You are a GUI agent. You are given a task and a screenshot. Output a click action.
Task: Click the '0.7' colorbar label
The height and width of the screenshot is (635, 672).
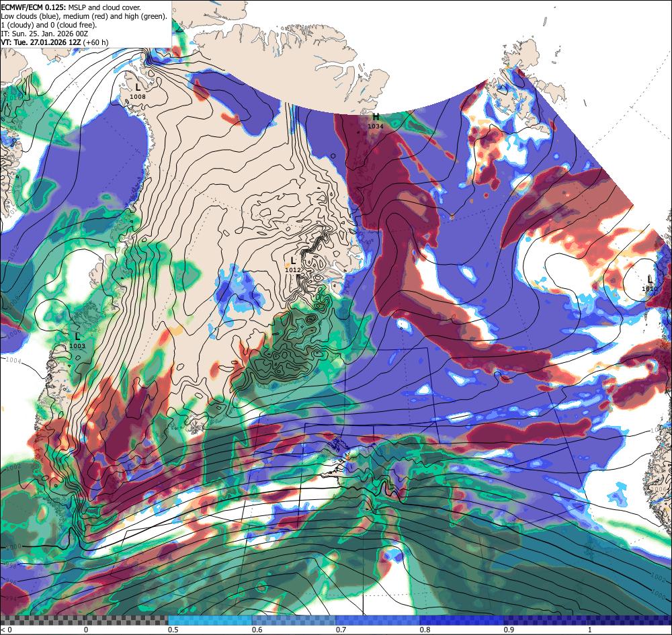pyautogui.click(x=341, y=630)
